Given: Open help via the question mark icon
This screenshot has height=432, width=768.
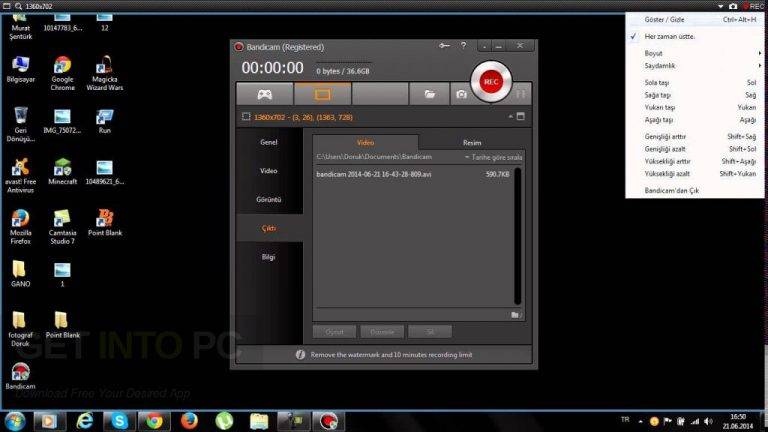Looking at the screenshot, I should pos(462,46).
